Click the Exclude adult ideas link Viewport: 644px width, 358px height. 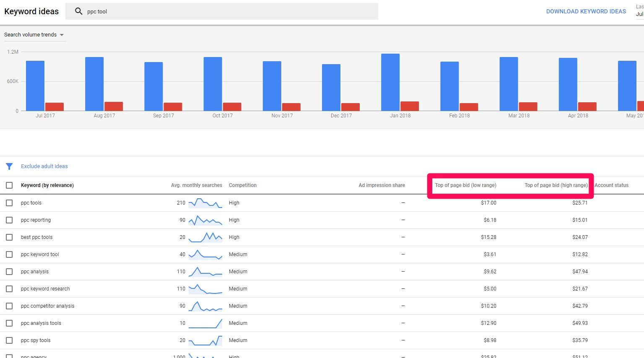[44, 166]
